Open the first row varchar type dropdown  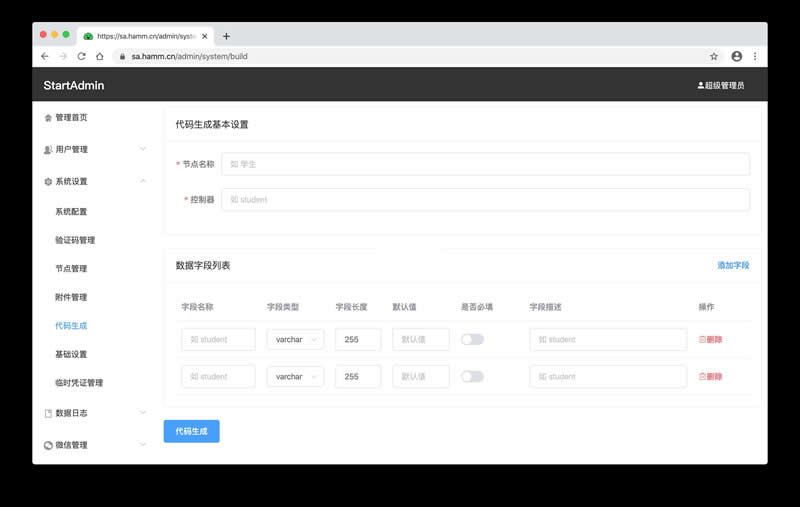click(x=295, y=339)
